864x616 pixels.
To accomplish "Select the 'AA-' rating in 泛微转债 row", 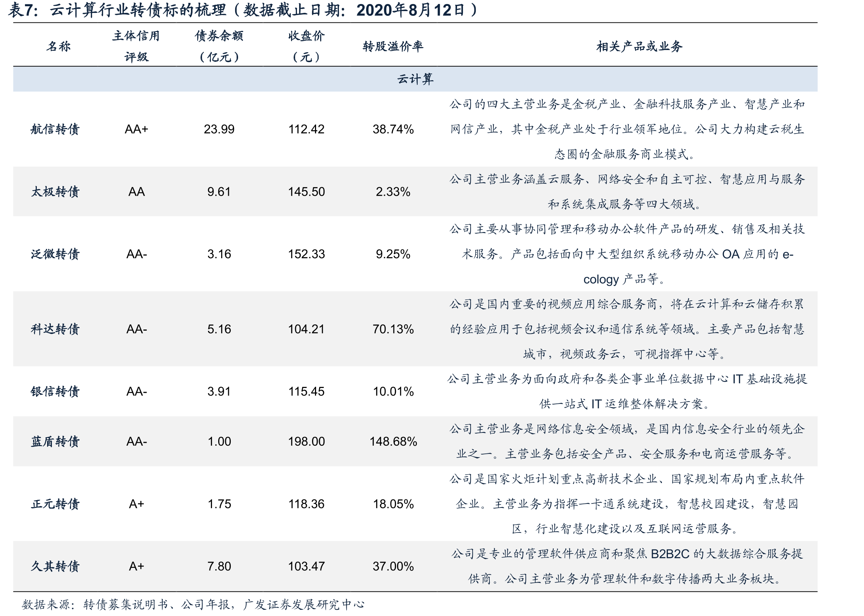I will 136,254.
